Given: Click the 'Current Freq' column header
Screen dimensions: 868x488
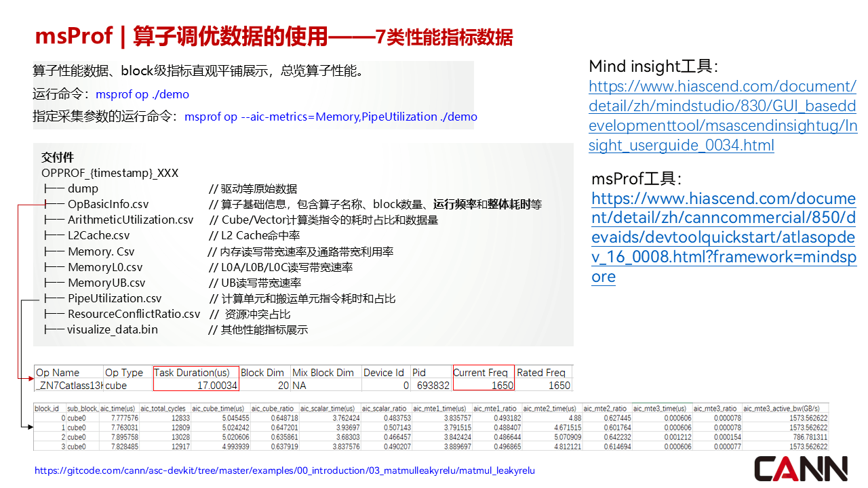Looking at the screenshot, I should [480, 372].
